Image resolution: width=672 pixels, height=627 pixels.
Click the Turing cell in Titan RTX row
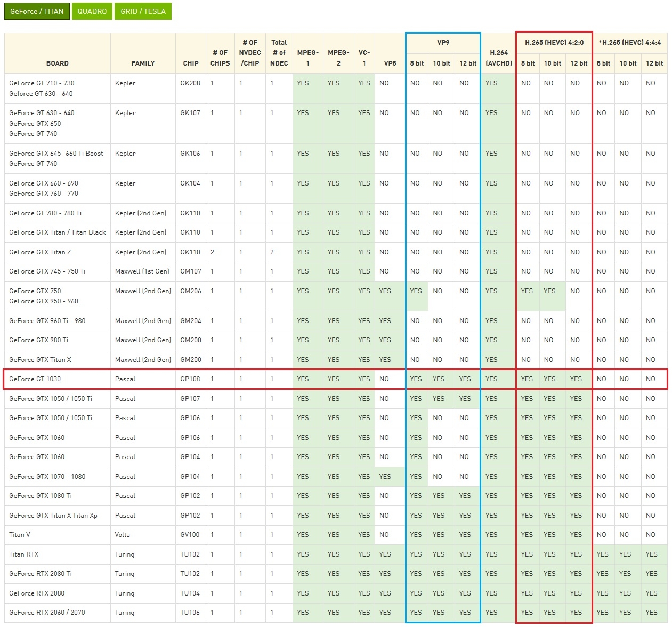[143, 554]
